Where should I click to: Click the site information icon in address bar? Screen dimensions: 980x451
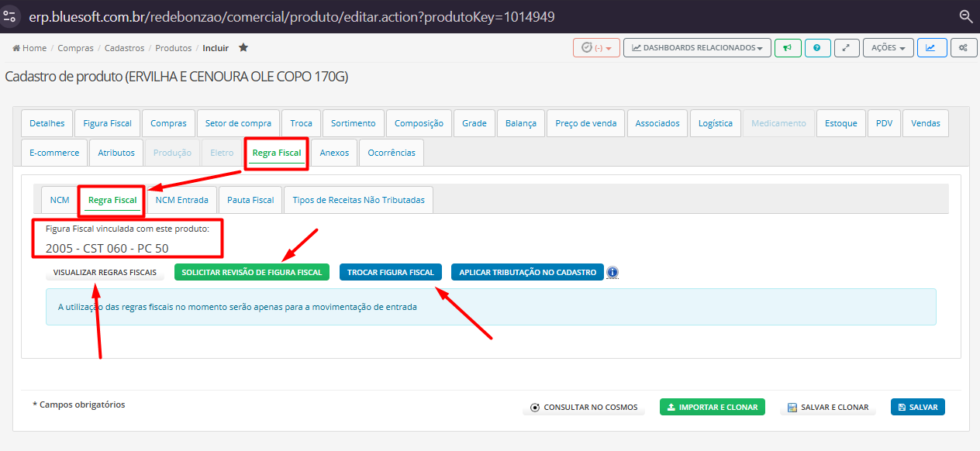coord(10,16)
